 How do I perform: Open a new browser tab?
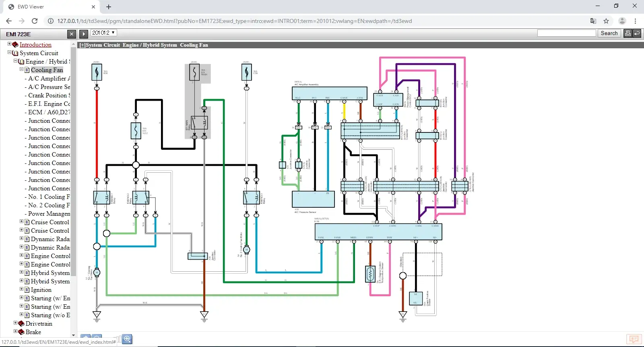coord(109,7)
